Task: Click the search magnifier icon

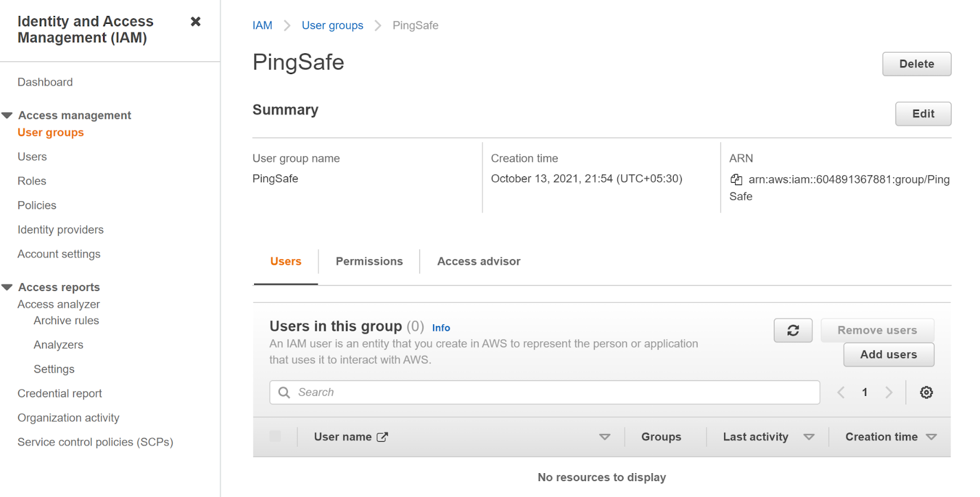Action: point(284,392)
